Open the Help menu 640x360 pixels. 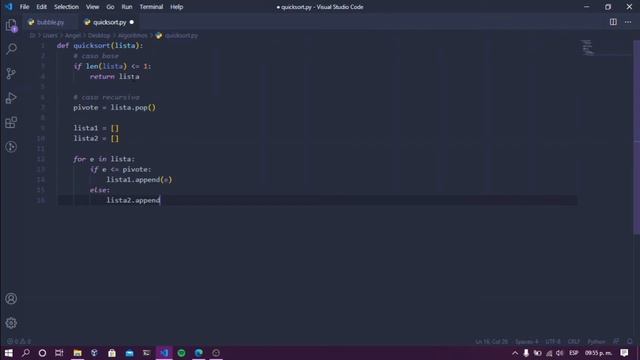(177, 7)
